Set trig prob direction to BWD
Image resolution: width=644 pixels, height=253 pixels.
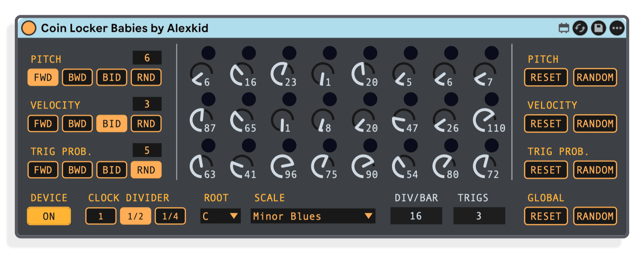[x=77, y=170]
